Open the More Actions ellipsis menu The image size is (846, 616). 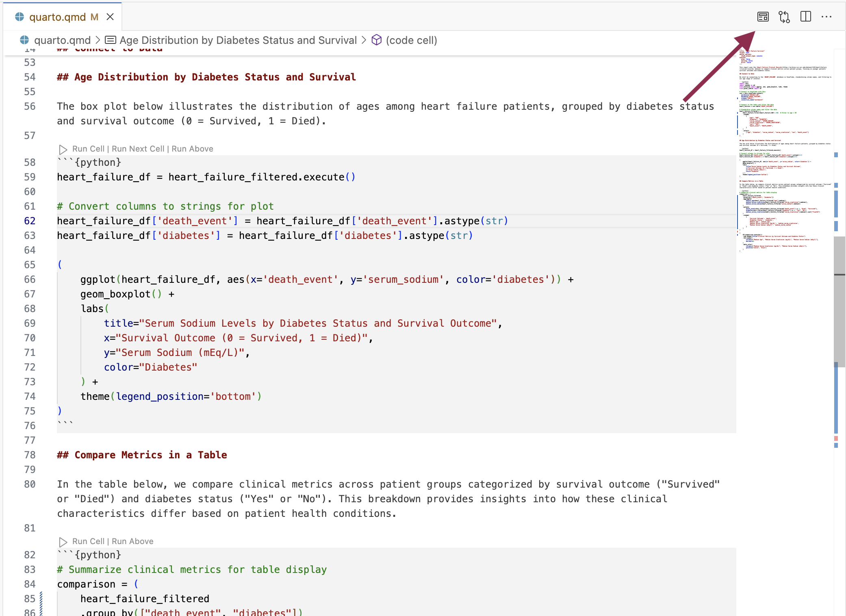coord(826,17)
